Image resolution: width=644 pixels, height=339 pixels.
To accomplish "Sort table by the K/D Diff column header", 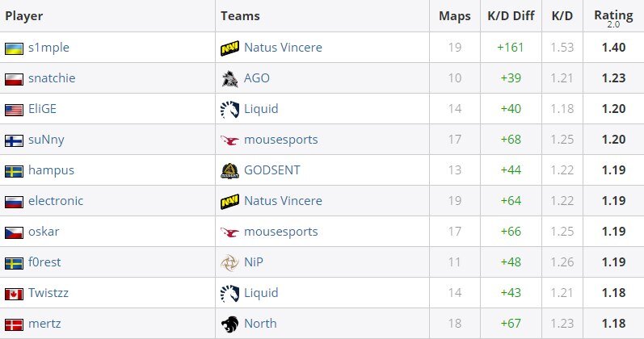I will coord(511,15).
